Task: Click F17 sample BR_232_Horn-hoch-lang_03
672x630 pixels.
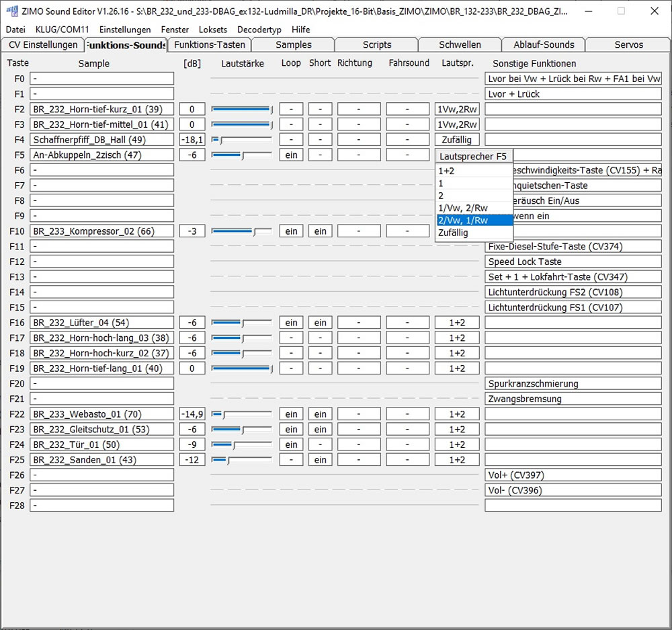Action: 102,338
